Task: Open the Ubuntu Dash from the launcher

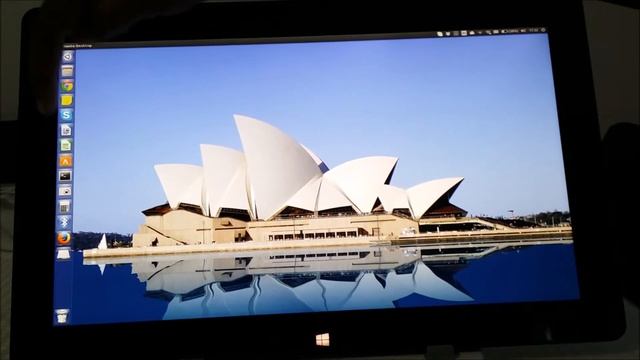Action: tap(68, 56)
